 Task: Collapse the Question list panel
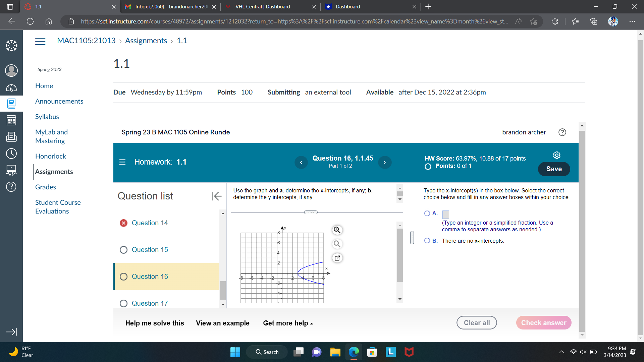tap(217, 196)
